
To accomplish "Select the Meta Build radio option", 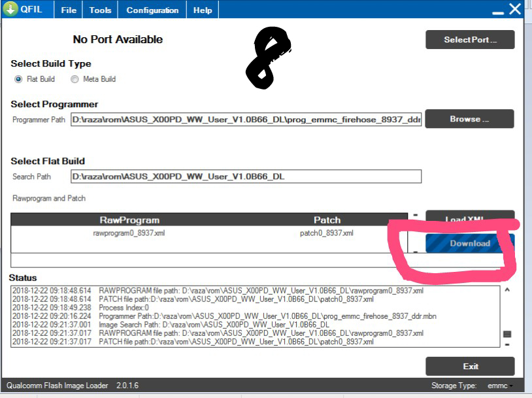I will click(75, 79).
